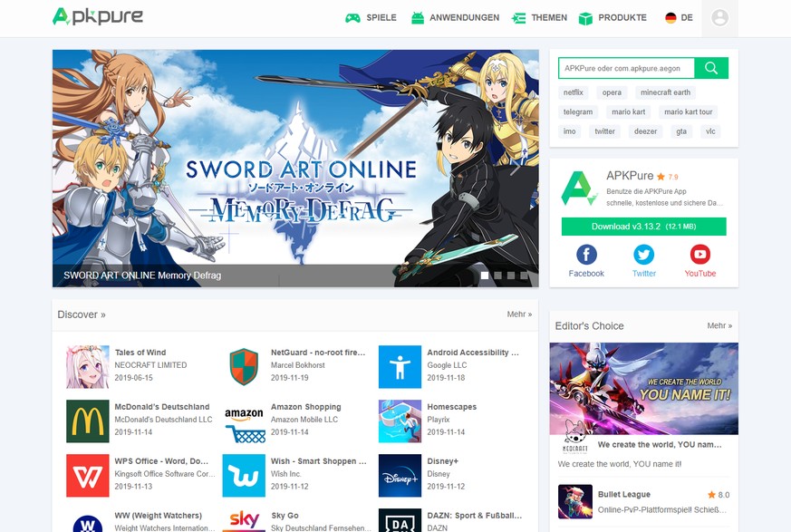Select the first carousel slide indicator
The width and height of the screenshot is (791, 532).
point(485,276)
